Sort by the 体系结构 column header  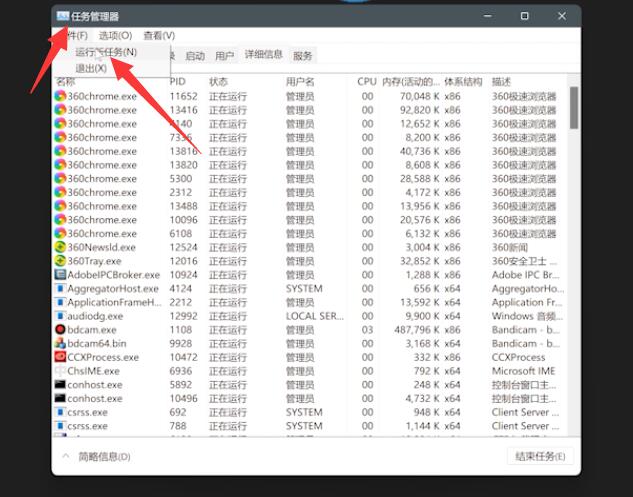tap(463, 82)
